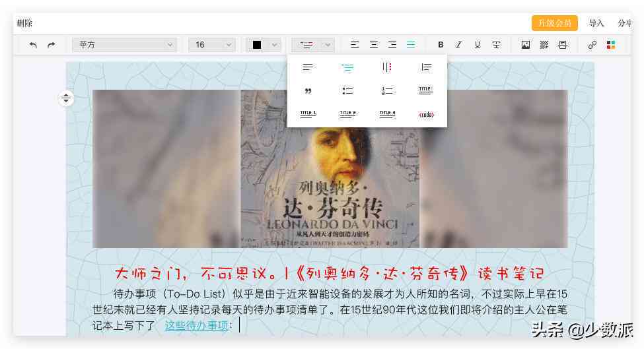This screenshot has width=644, height=349.
Task: Select the Da Vinci book cover image
Action: [330, 168]
